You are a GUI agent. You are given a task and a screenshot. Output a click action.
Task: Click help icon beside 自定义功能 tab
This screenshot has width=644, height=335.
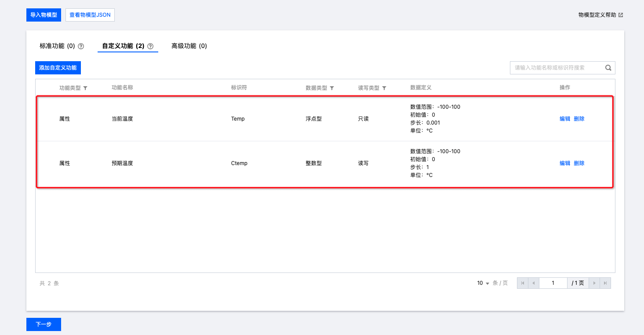point(150,46)
